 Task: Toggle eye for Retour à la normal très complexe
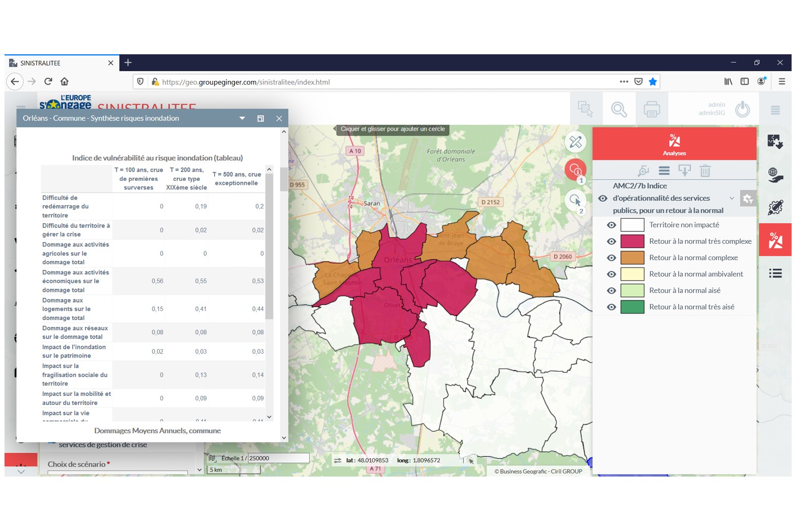tap(611, 241)
